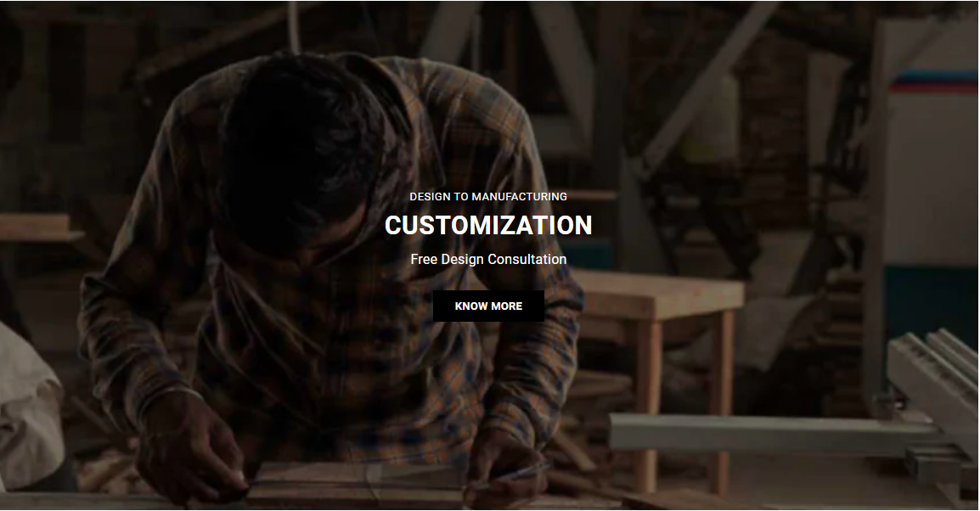Image resolution: width=980 pixels, height=511 pixels.
Task: Click the word MANUFACTURING in the subtitle
Action: (x=520, y=196)
